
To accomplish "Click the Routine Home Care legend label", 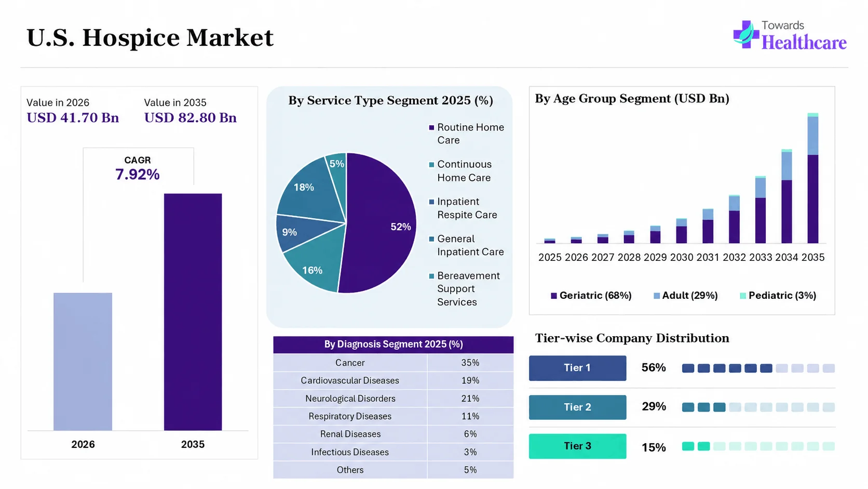I will point(470,134).
